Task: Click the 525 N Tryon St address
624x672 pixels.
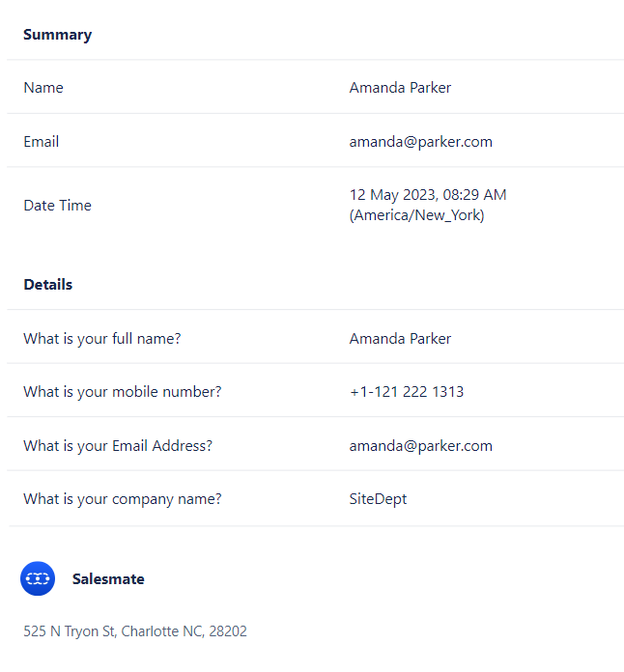Action: pos(135,631)
